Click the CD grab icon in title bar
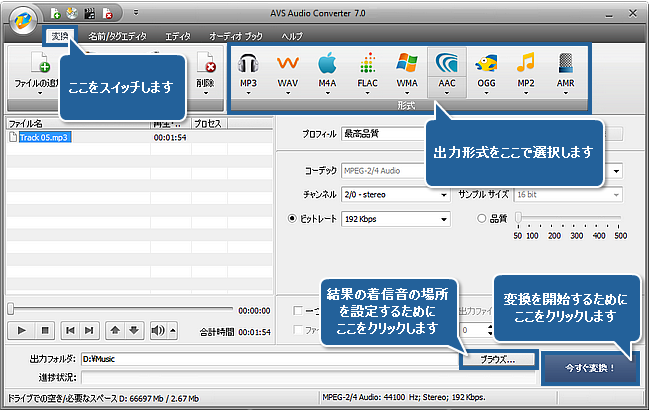 click(x=72, y=13)
